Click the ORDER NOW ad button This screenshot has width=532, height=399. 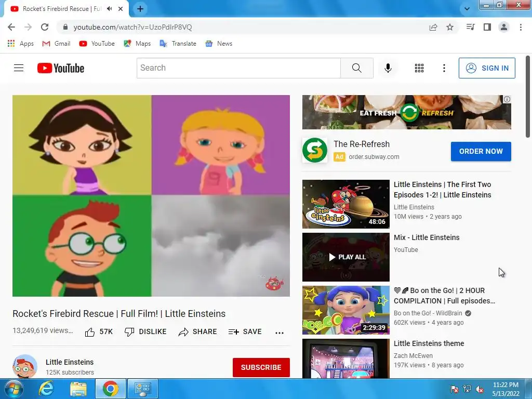(x=481, y=151)
